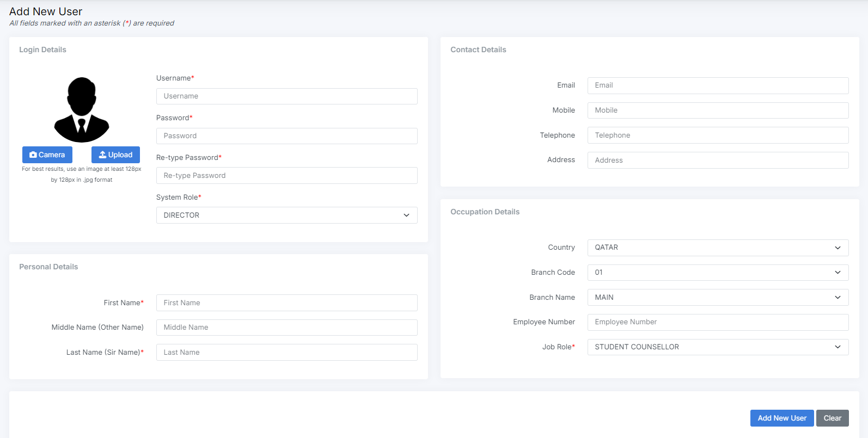Click the Last Name field

(286, 353)
